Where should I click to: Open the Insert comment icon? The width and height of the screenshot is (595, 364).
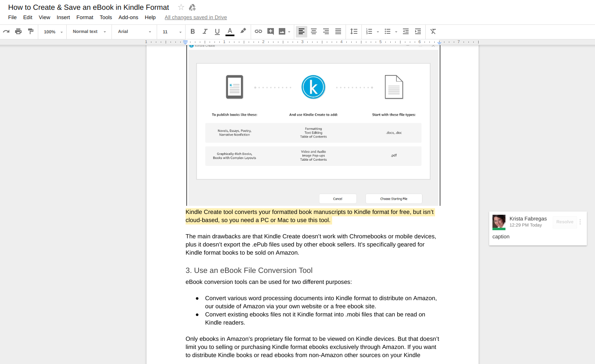point(271,31)
